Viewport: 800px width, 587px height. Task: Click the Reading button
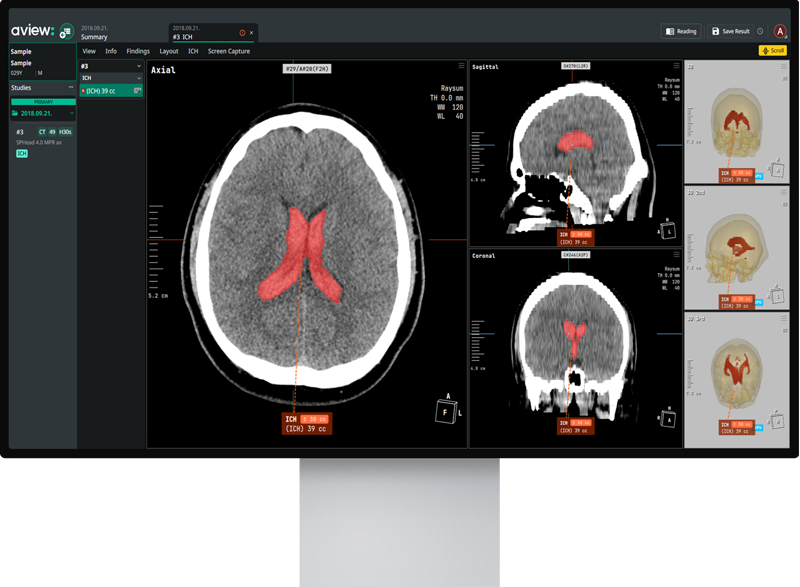(x=681, y=31)
